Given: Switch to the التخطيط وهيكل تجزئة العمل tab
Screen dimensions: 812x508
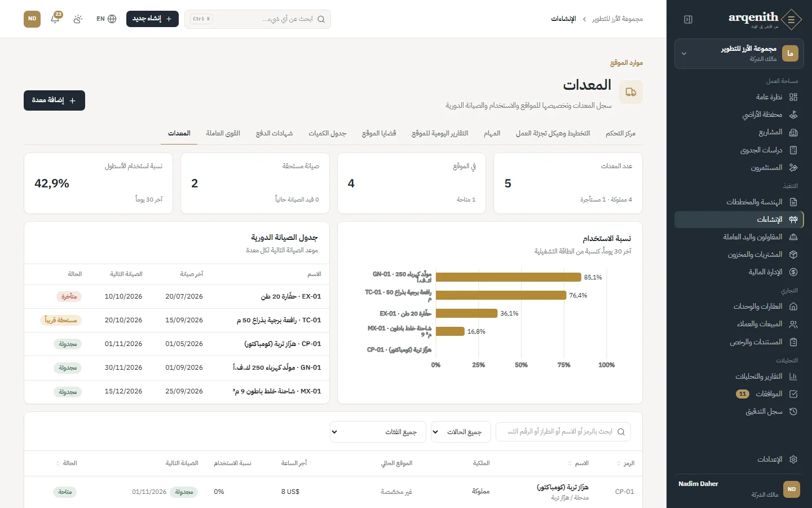Looking at the screenshot, I should tap(553, 134).
